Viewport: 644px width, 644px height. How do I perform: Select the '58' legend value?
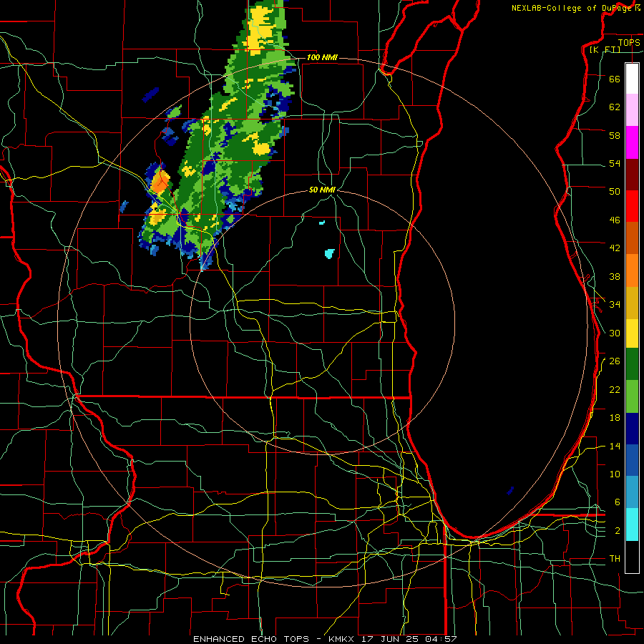click(615, 135)
